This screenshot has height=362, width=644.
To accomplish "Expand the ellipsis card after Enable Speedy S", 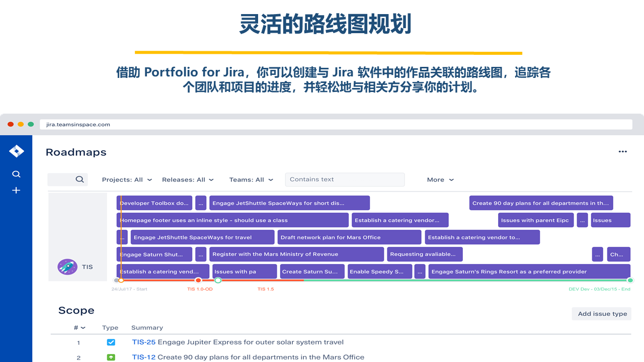I will (x=420, y=271).
